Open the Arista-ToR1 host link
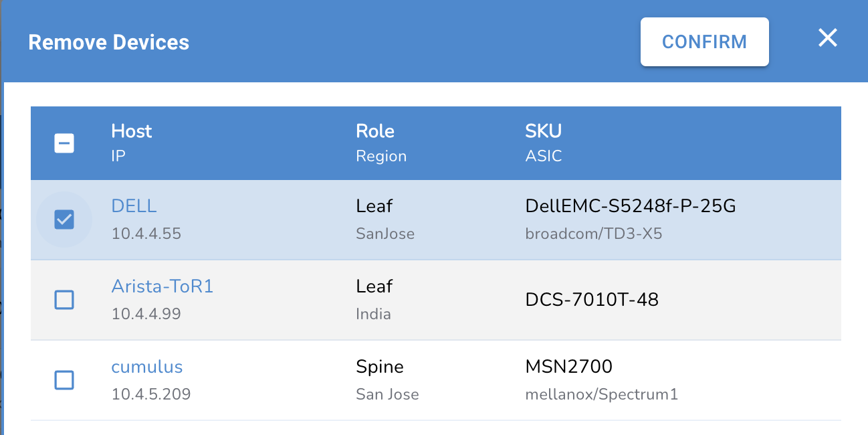 tap(162, 286)
